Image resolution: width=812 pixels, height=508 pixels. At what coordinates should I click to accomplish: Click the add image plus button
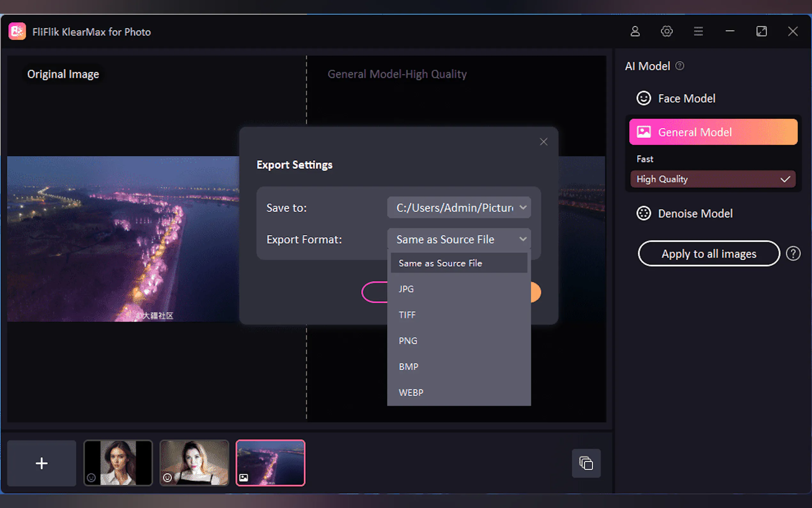point(42,463)
